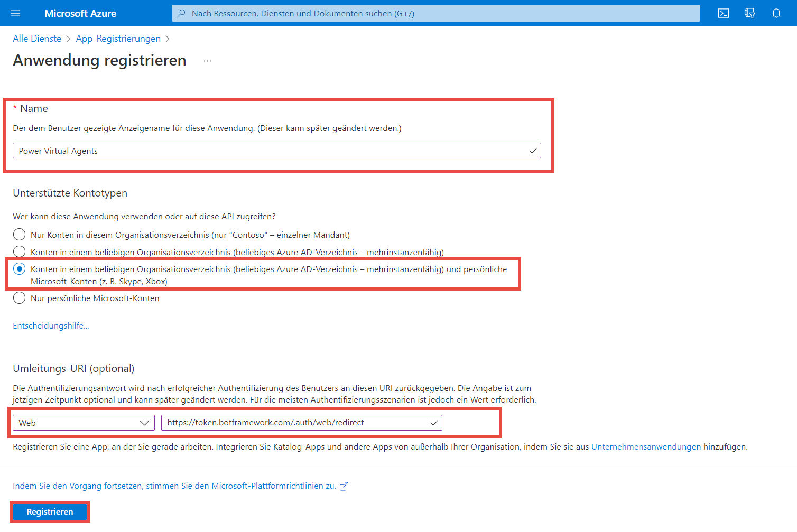The height and width of the screenshot is (532, 797).
Task: Go to Alle Dienste breadcrumb
Action: [37, 39]
